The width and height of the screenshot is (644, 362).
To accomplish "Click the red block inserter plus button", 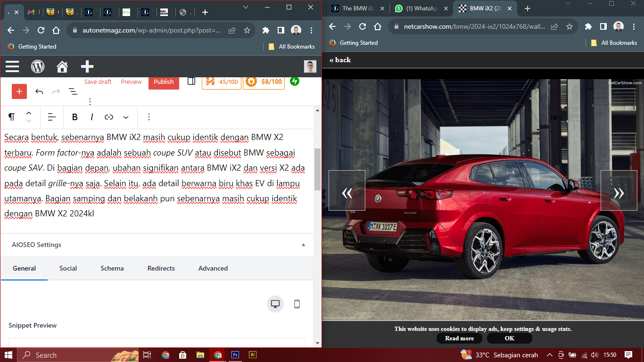I will (x=19, y=91).
